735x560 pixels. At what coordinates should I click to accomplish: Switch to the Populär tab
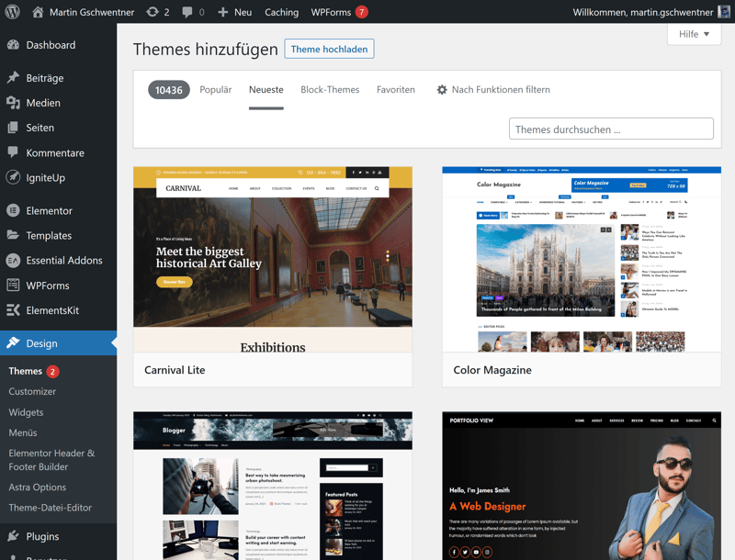click(x=216, y=90)
